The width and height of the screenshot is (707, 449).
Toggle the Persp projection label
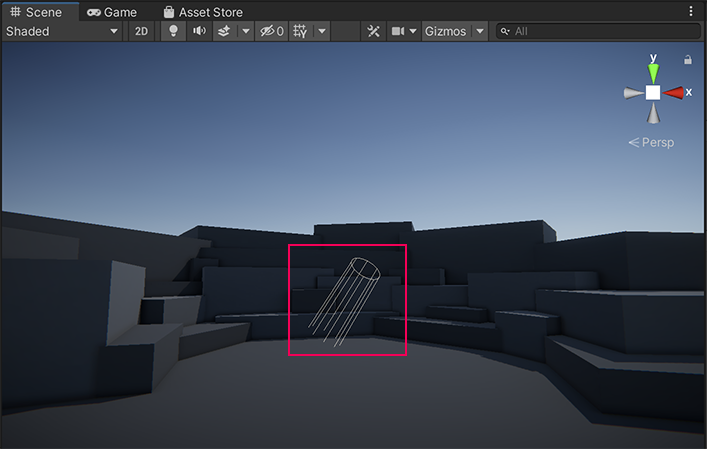[x=651, y=142]
